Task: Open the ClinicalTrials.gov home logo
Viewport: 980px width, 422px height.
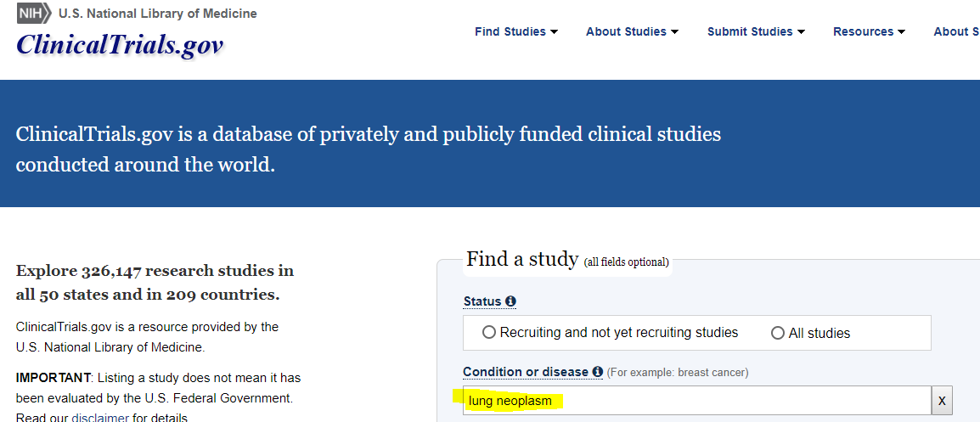Action: point(120,44)
